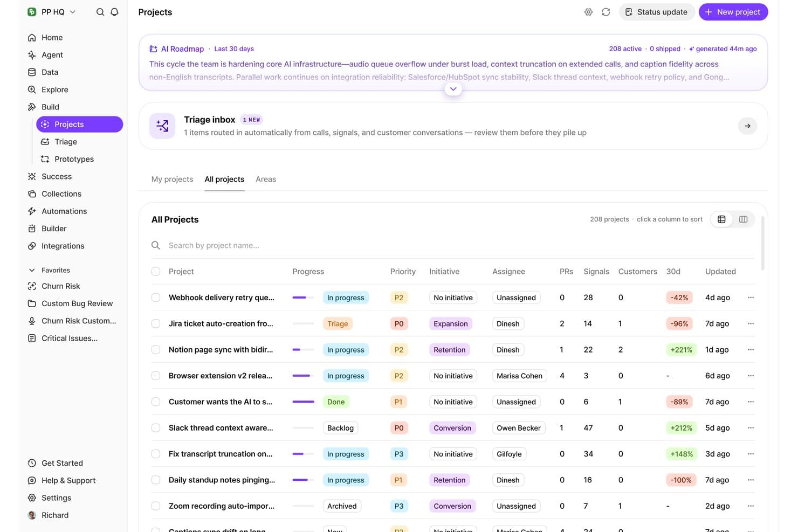
Task: Click the Integrations link icon in sidebar
Action: pos(32,246)
